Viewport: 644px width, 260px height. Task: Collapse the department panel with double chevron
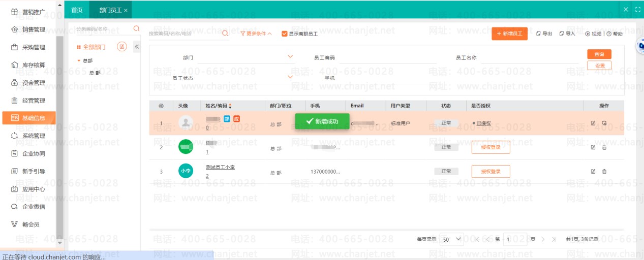click(x=137, y=47)
